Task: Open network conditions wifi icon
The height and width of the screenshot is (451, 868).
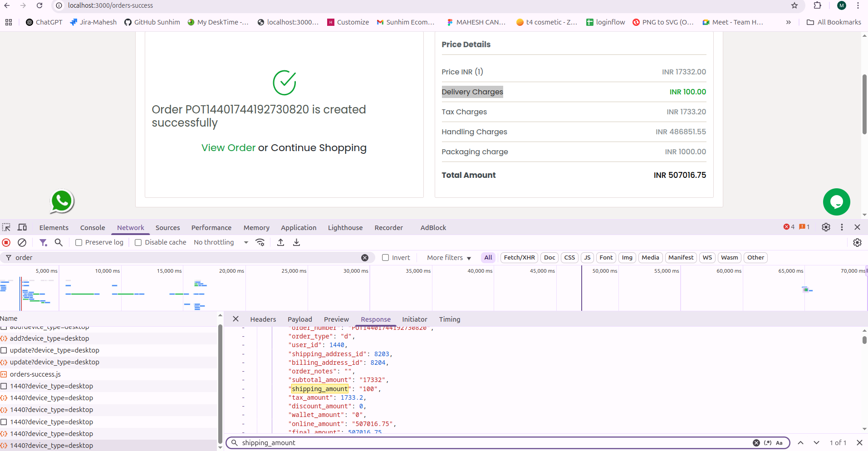Action: [x=260, y=242]
